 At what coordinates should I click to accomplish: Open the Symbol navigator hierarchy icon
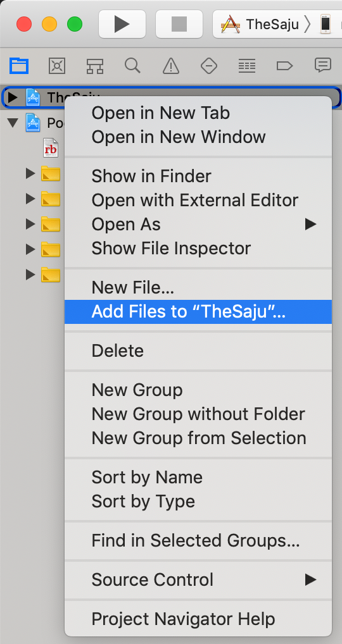click(x=95, y=66)
